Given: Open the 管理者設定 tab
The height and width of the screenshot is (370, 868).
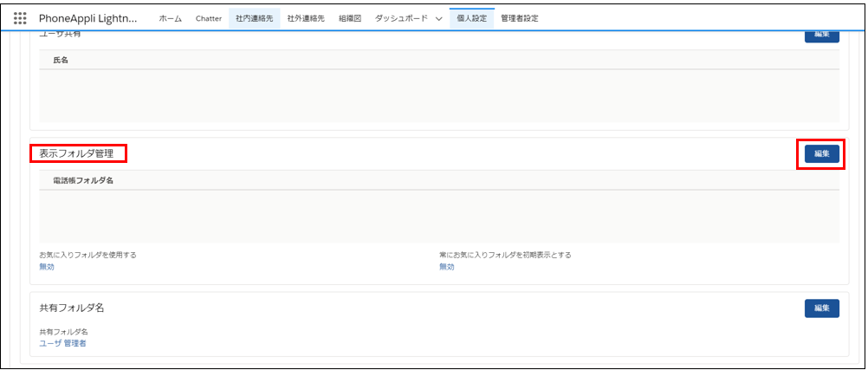Looking at the screenshot, I should pyautogui.click(x=519, y=18).
